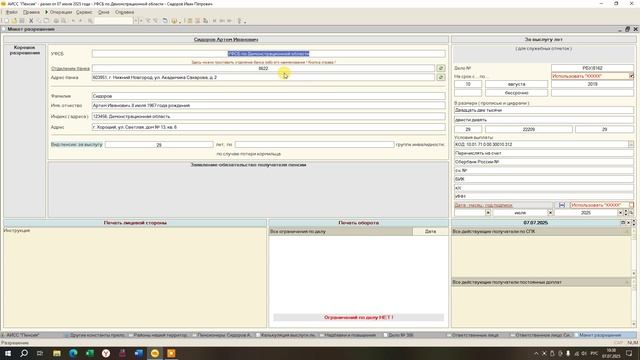This screenshot has height=360, width=640.
Task: Click the За выслугу лет header button
Action: 543,40
